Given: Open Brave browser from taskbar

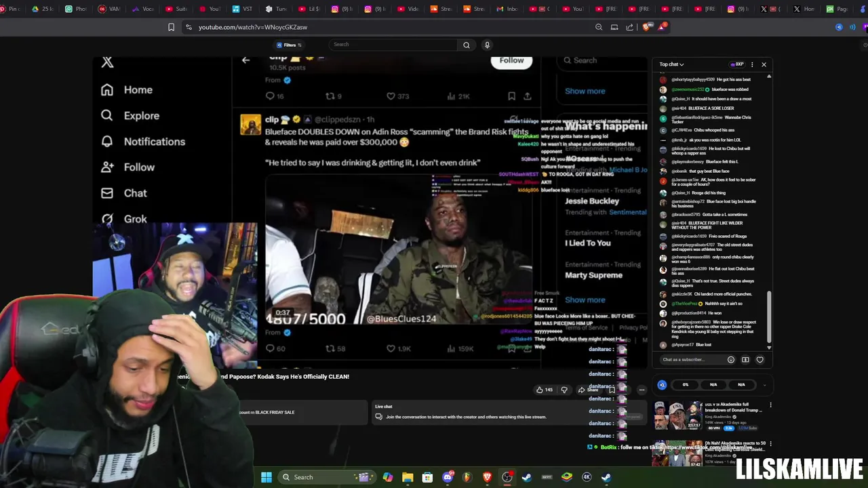Looking at the screenshot, I should click(x=487, y=477).
